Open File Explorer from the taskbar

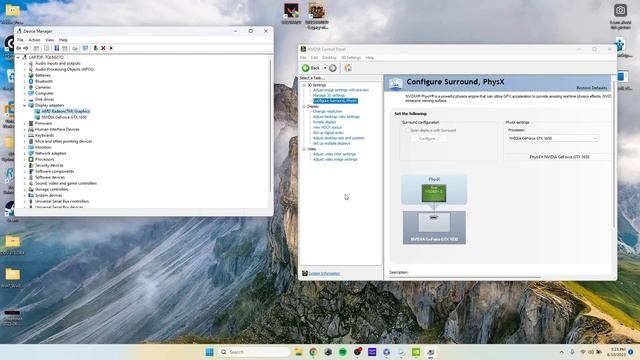pos(298,352)
